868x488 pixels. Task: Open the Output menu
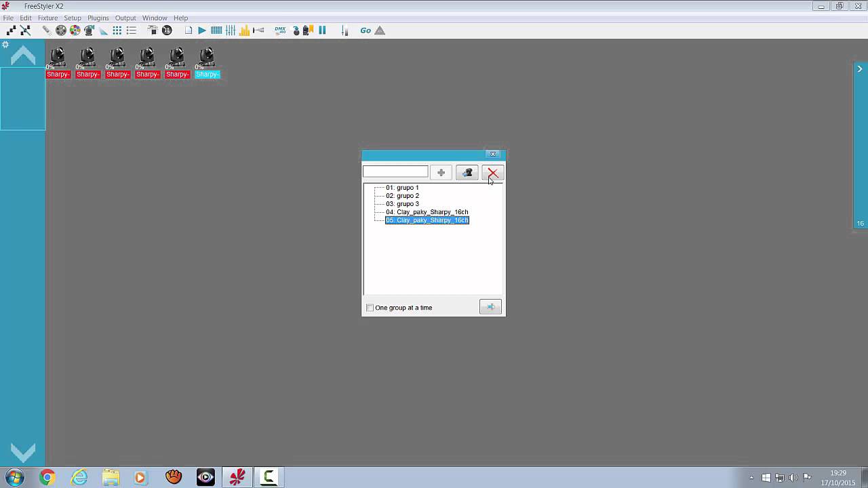[125, 18]
